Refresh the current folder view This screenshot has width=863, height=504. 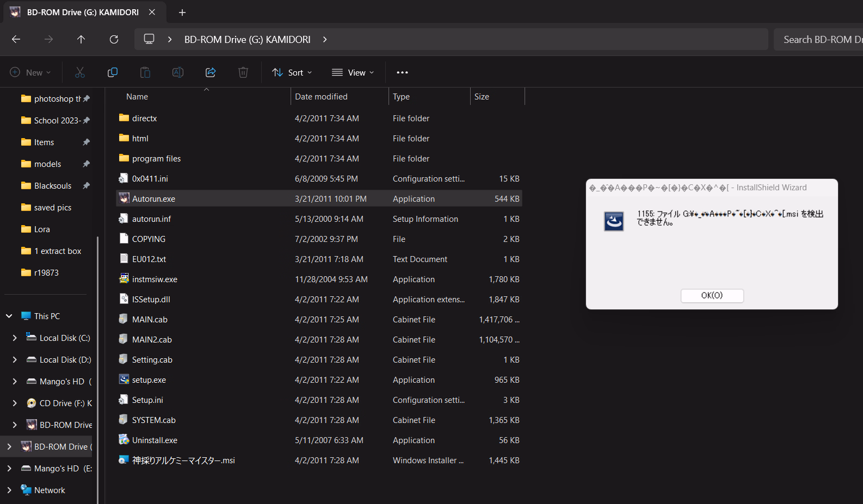click(x=114, y=39)
